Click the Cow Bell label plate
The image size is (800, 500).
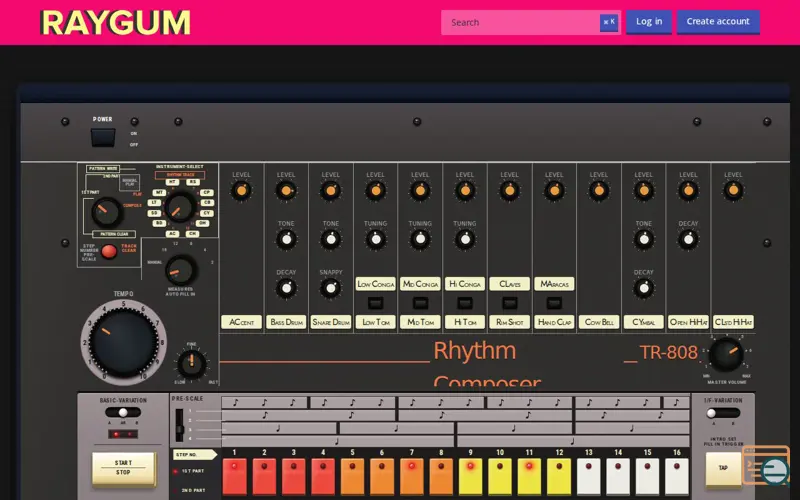(x=599, y=322)
